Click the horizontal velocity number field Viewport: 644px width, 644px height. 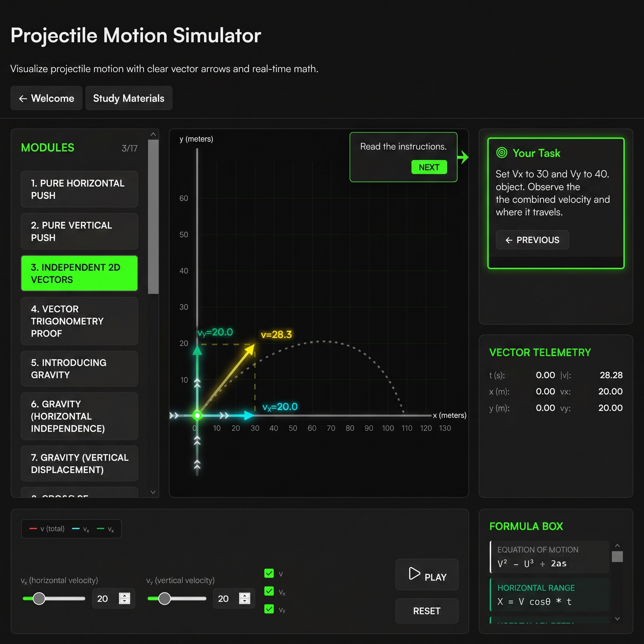113,599
